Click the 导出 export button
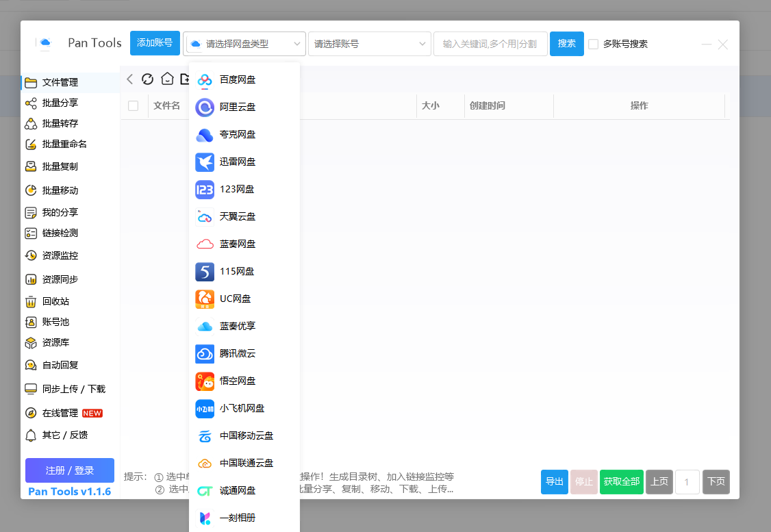771x532 pixels. tap(554, 482)
